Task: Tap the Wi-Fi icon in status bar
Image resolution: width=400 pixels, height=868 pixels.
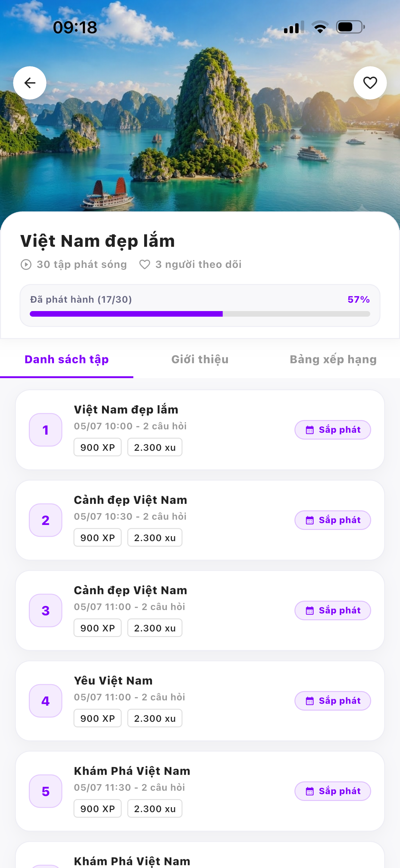Action: pos(320,27)
